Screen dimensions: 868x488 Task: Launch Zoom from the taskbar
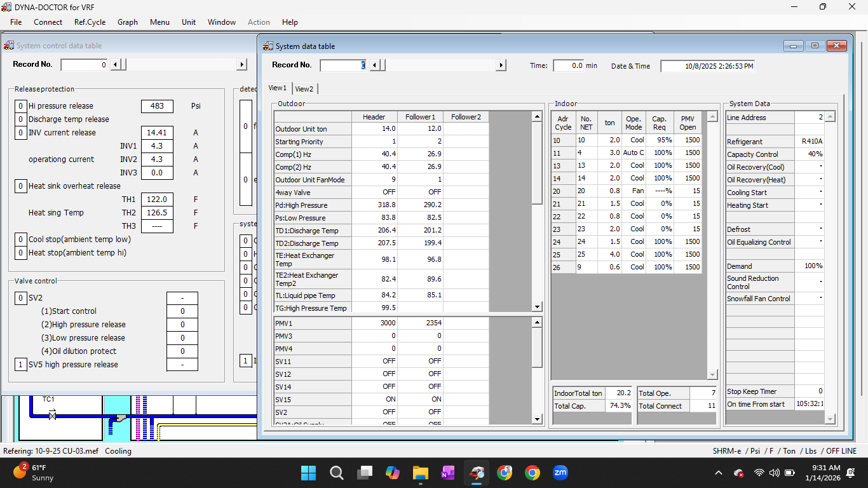[x=560, y=473]
